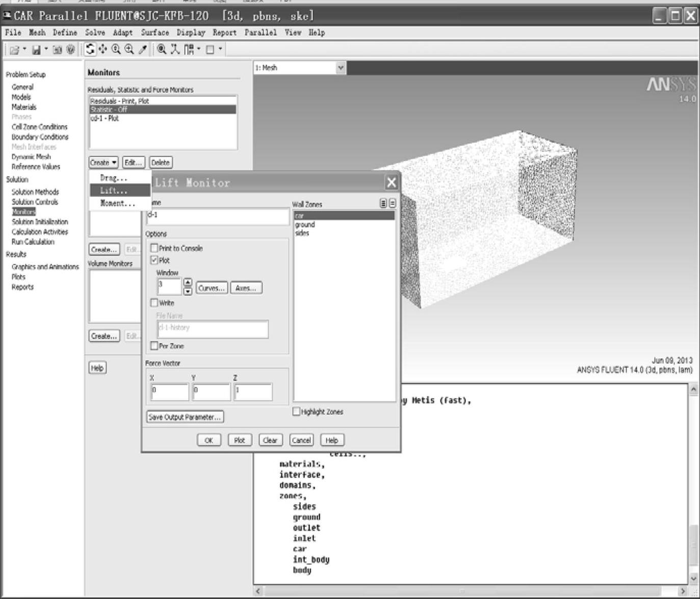Click Plot button at dialog bottom
Image resolution: width=700 pixels, height=599 pixels.
click(x=240, y=440)
